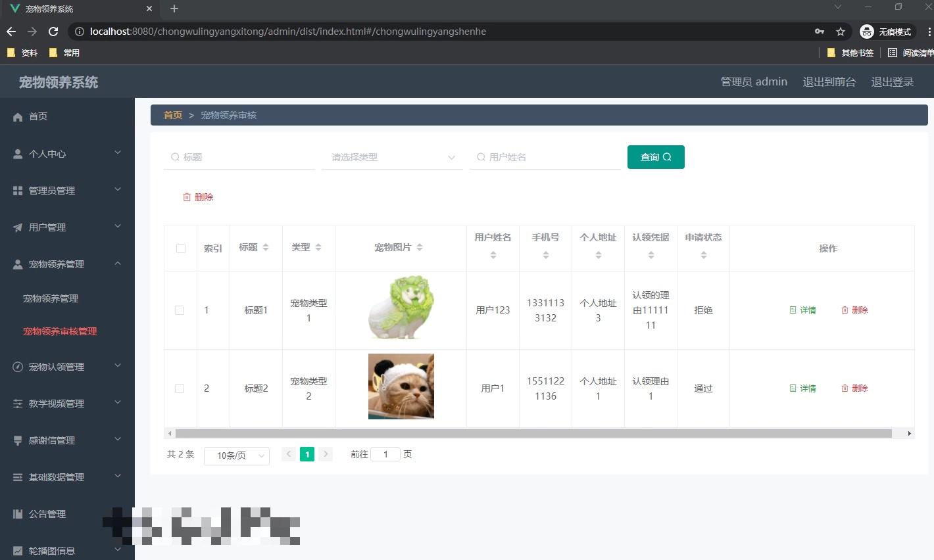This screenshot has width=934, height=560.
Task: Click the horizontal table scrollbar
Action: coord(533,433)
